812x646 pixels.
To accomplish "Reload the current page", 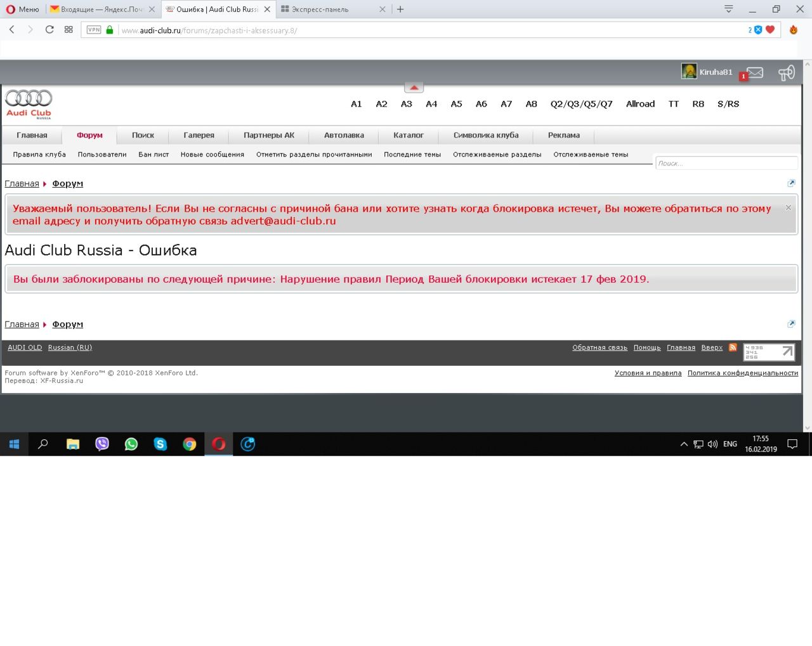I will (x=49, y=30).
